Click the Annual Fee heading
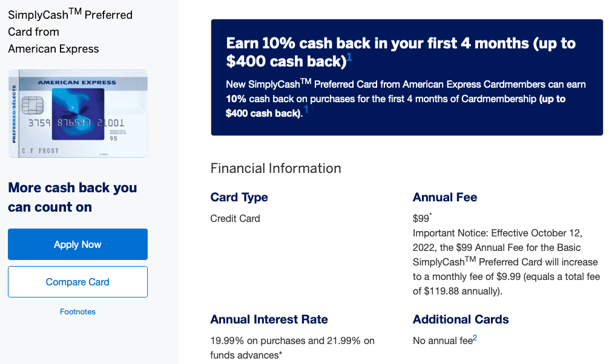The height and width of the screenshot is (364, 609). pos(445,197)
